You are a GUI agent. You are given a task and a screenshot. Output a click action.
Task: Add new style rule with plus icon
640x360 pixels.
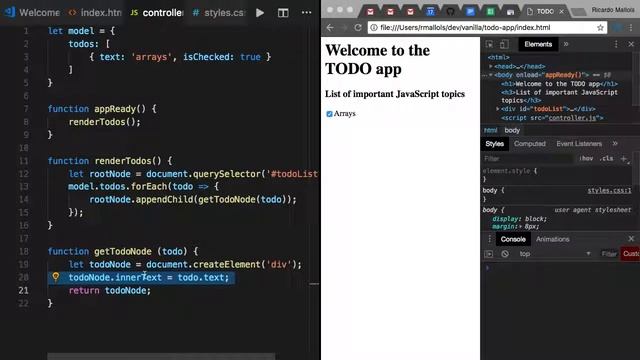coord(624,158)
